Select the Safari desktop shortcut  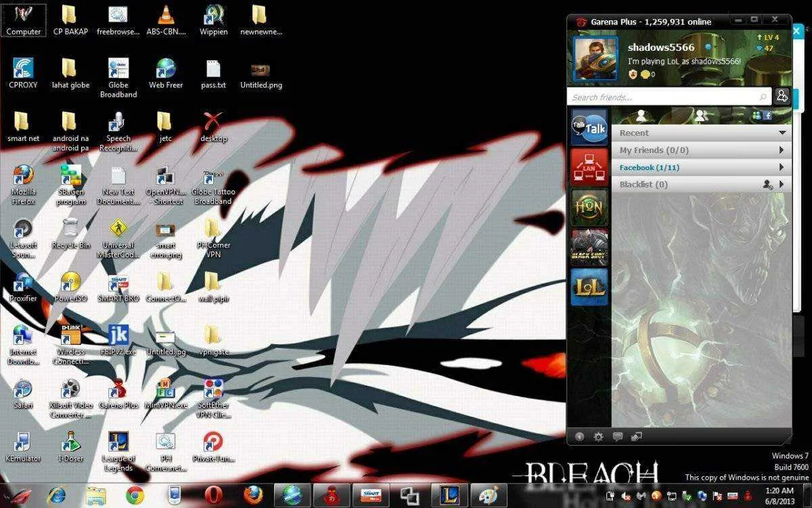pos(24,393)
